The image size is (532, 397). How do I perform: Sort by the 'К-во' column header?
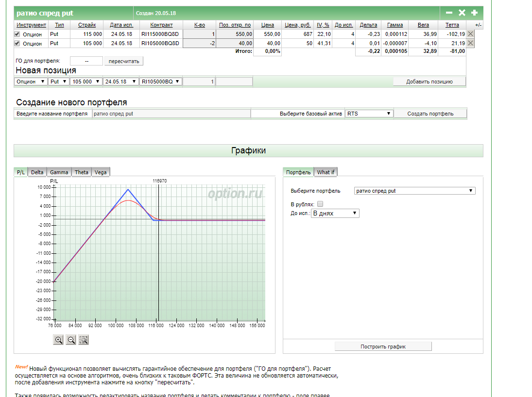click(200, 25)
